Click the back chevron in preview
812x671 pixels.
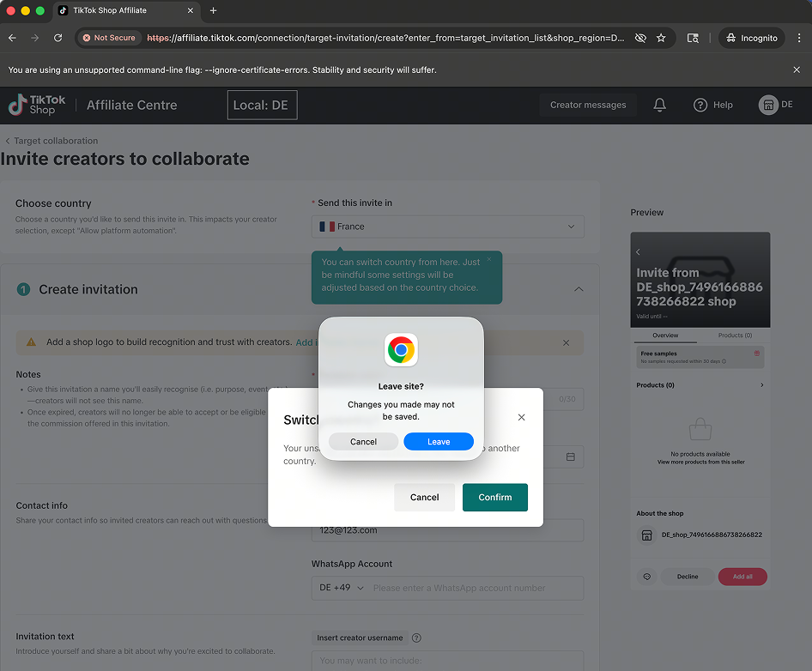638,252
